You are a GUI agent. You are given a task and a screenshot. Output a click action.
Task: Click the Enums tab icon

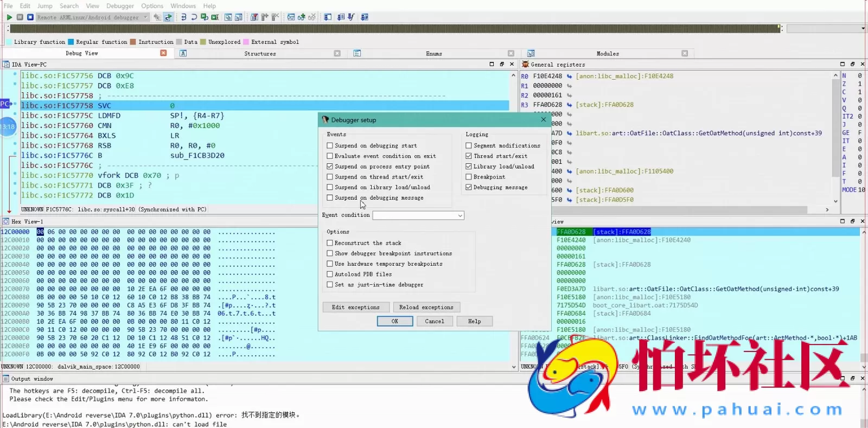tap(357, 53)
